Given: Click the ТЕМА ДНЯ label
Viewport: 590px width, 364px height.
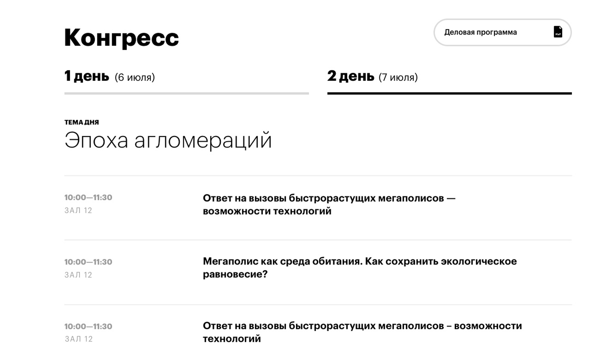Looking at the screenshot, I should click(82, 122).
